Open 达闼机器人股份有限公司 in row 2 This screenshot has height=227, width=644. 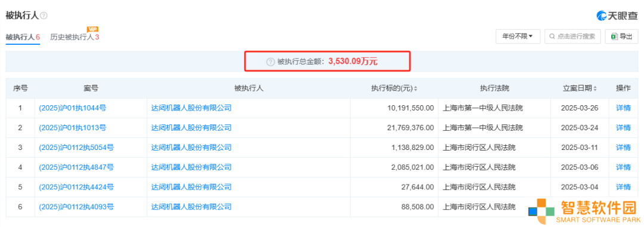191,128
